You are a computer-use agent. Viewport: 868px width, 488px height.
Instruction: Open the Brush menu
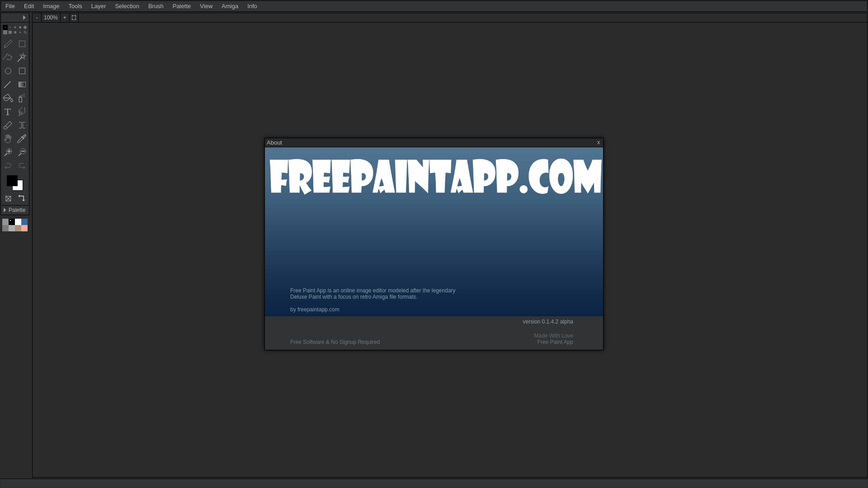tap(156, 6)
